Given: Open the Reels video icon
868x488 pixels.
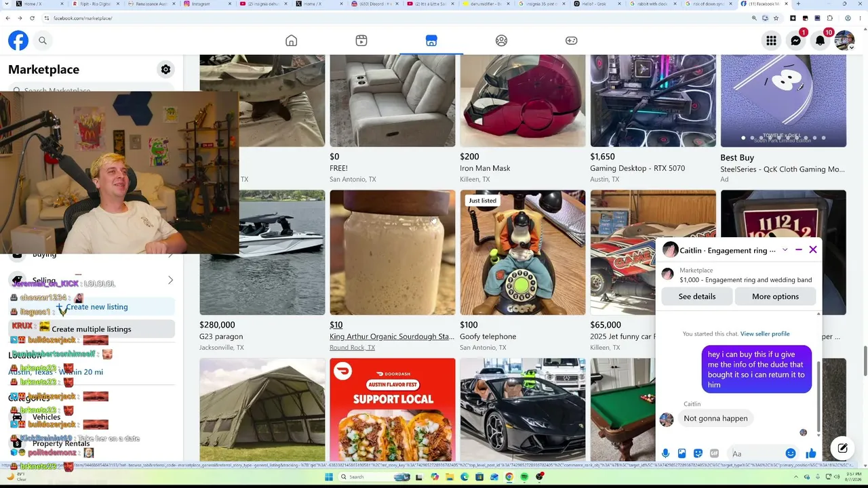Looking at the screenshot, I should click(361, 41).
